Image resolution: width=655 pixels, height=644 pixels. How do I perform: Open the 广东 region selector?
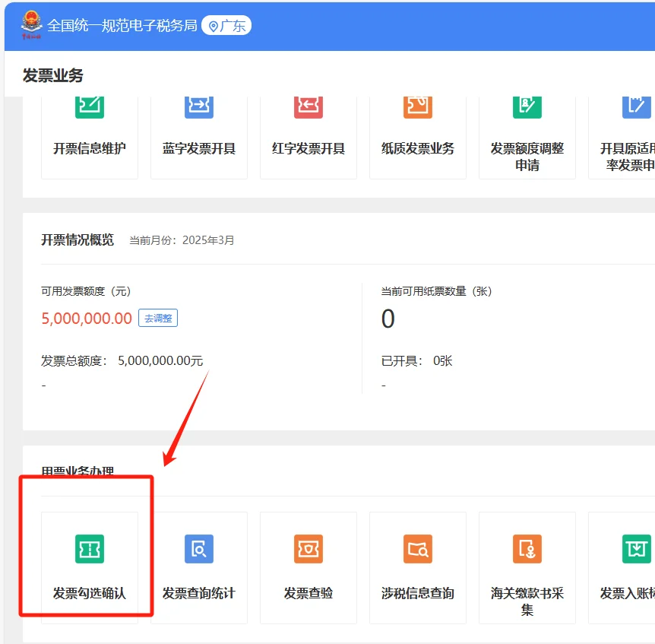coord(226,24)
